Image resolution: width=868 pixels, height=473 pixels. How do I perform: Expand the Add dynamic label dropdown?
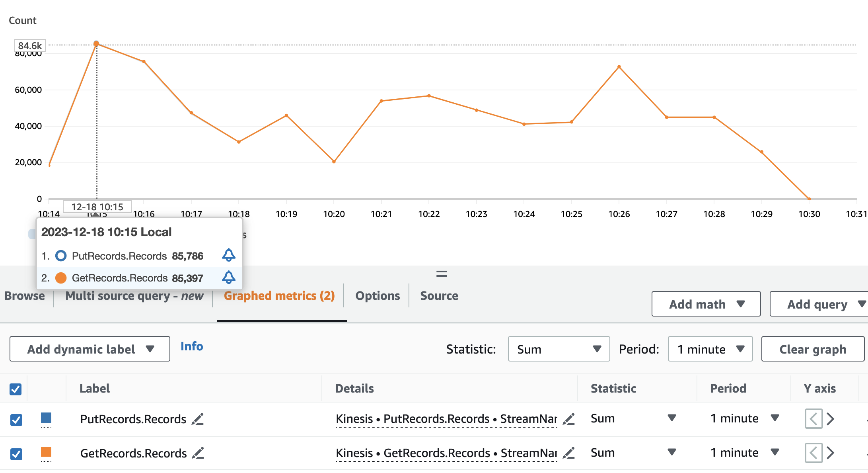pyautogui.click(x=90, y=349)
